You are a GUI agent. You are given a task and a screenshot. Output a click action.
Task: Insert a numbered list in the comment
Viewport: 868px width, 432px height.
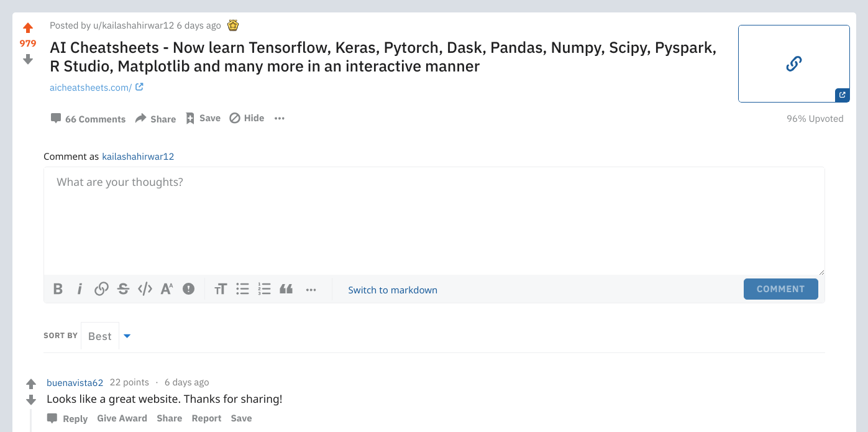point(264,288)
